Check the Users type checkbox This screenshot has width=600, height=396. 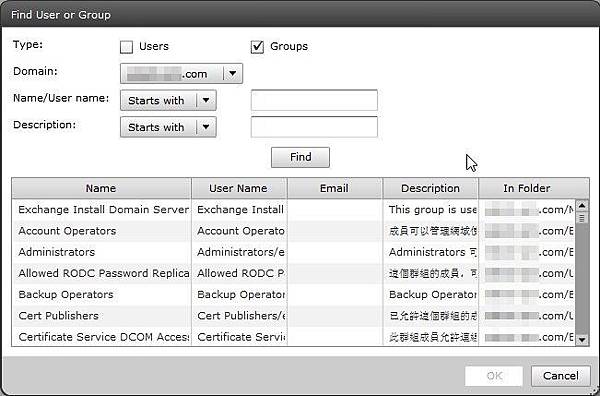[x=126, y=47]
